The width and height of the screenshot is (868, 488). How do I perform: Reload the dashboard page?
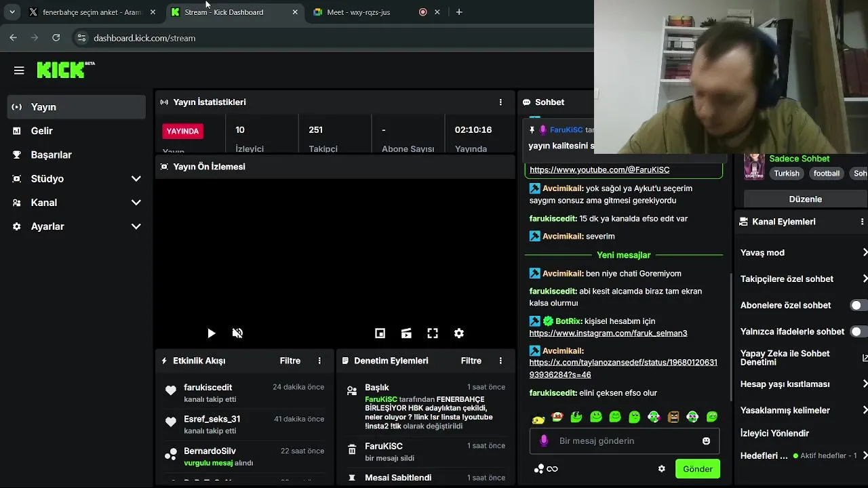point(56,38)
